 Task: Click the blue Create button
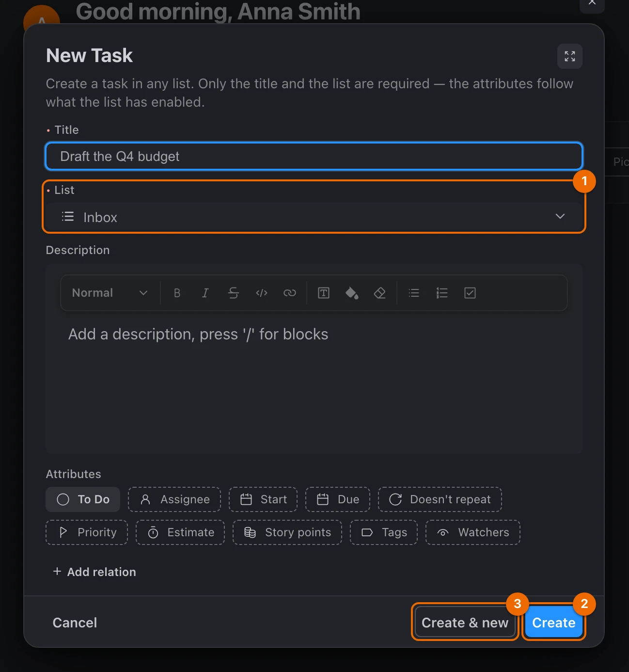[554, 623]
